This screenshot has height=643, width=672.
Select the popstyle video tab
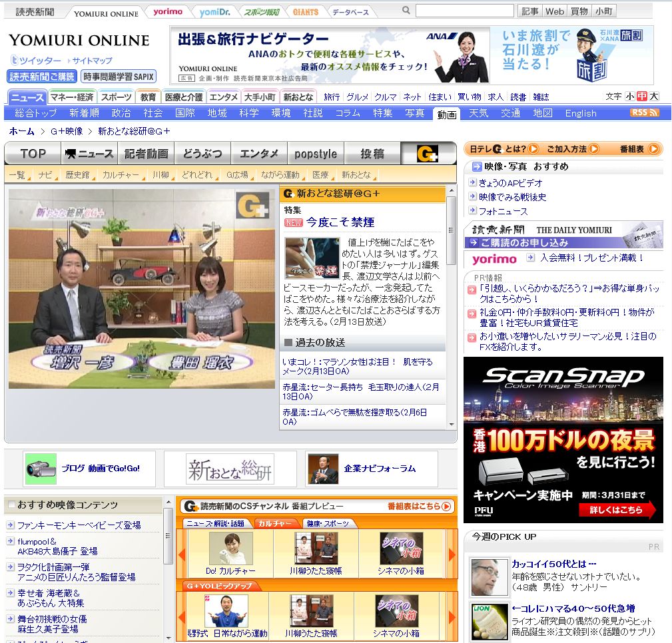(316, 154)
